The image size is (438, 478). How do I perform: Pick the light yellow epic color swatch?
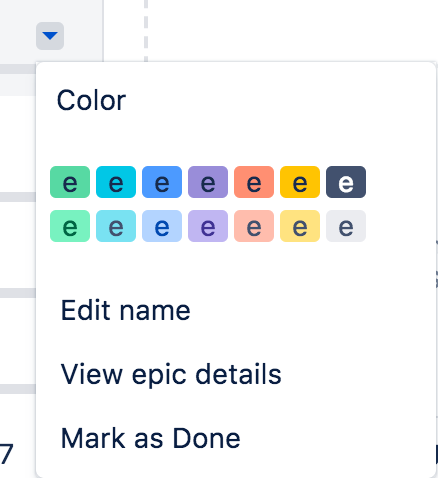(300, 226)
